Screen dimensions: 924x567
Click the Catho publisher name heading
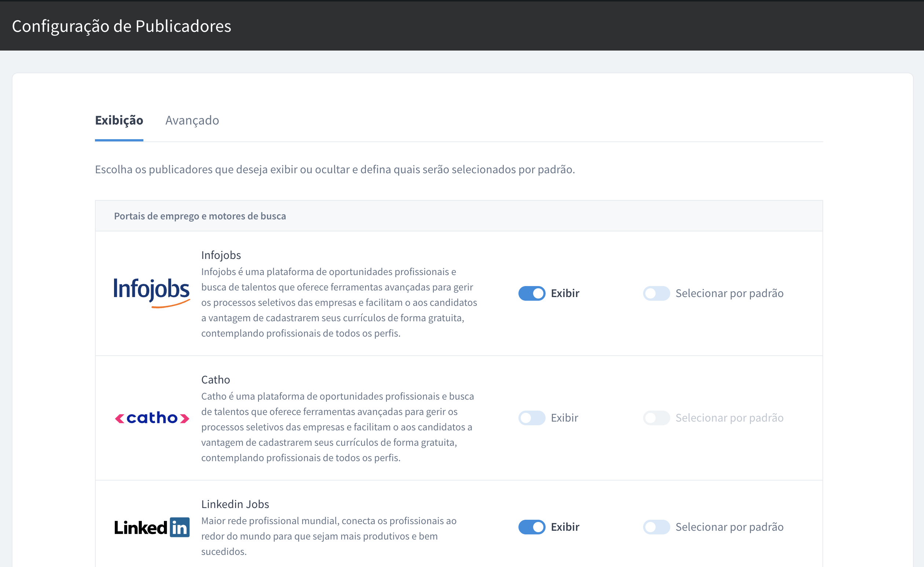click(216, 379)
